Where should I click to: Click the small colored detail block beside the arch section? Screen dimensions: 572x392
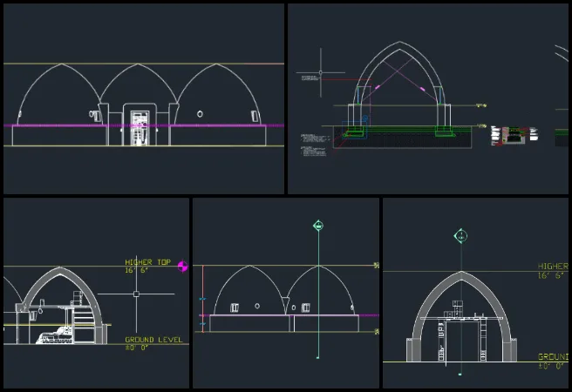[512, 135]
